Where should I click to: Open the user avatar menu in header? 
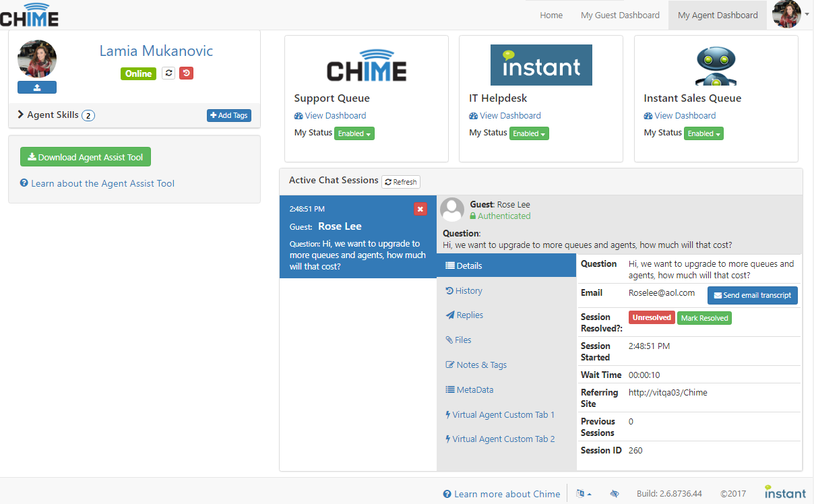[790, 14]
